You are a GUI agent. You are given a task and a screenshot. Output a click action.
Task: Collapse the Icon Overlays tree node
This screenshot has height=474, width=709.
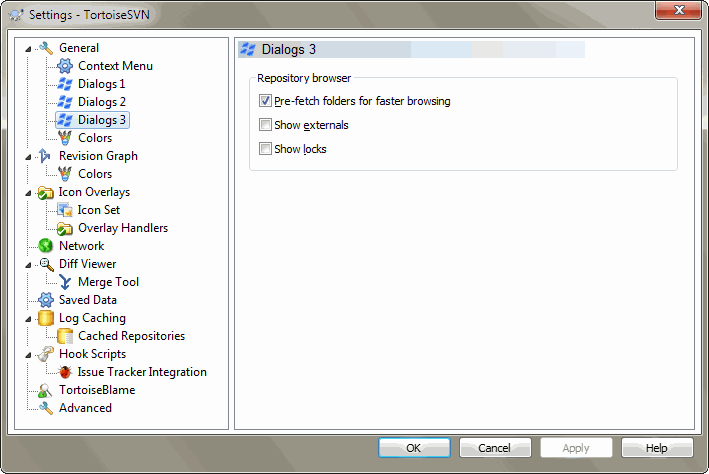[30, 192]
